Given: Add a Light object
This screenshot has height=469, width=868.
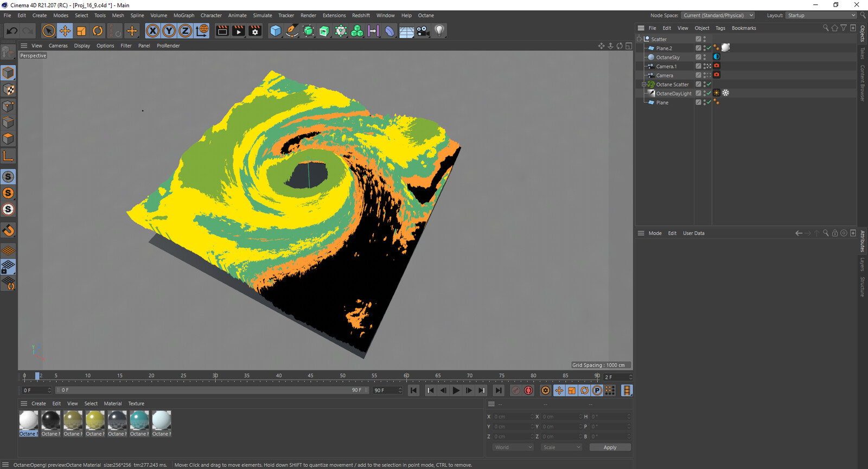Looking at the screenshot, I should click(x=439, y=31).
